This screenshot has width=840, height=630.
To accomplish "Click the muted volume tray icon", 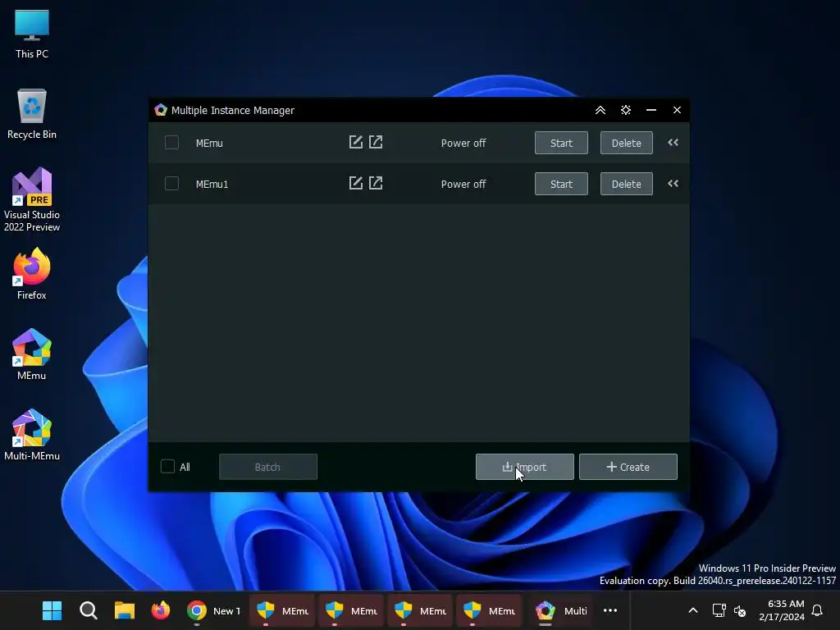I will click(x=740, y=610).
